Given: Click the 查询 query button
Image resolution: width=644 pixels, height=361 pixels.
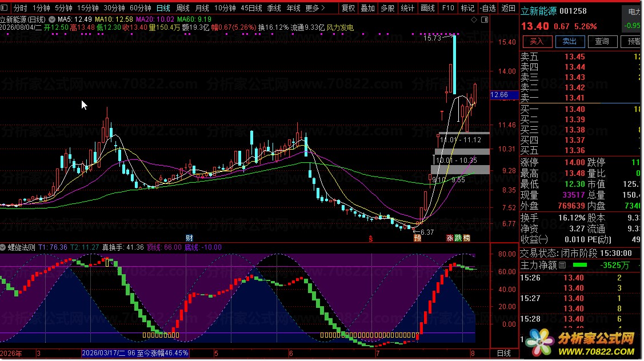Looking at the screenshot, I should 602,42.
